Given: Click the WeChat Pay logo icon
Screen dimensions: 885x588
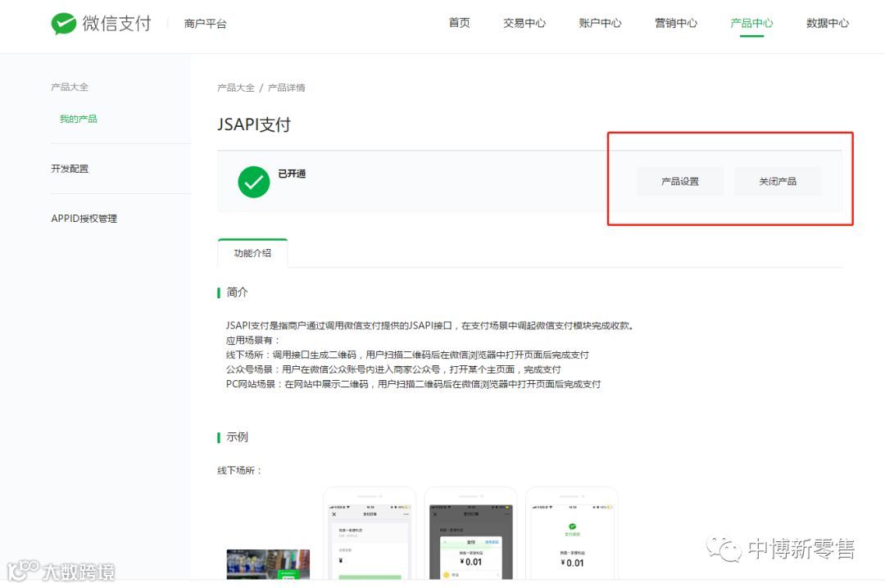Looking at the screenshot, I should (63, 24).
